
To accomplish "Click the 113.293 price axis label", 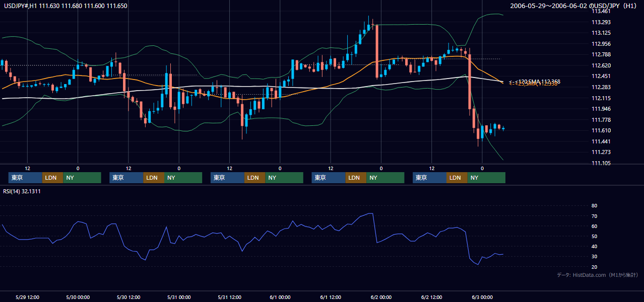I will click(x=601, y=22).
